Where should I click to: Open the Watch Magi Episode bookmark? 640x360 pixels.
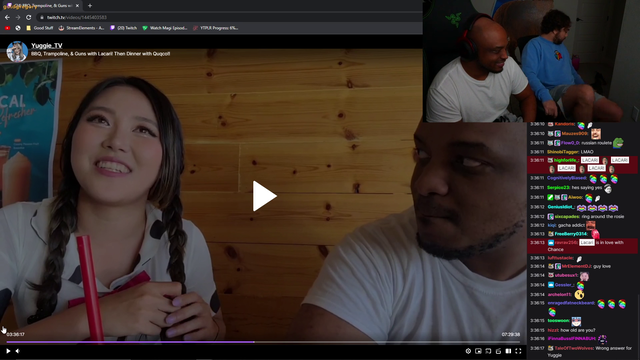(x=164, y=28)
